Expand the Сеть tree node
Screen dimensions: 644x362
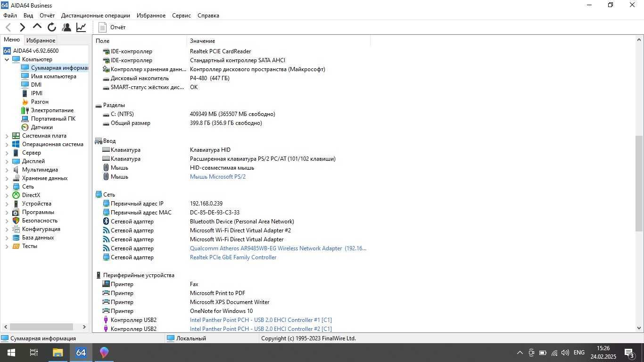pos(7,187)
